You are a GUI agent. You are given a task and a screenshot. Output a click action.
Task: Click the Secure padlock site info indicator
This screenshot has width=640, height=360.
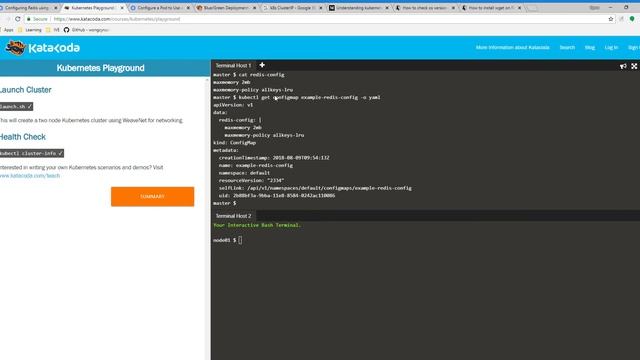37,19
